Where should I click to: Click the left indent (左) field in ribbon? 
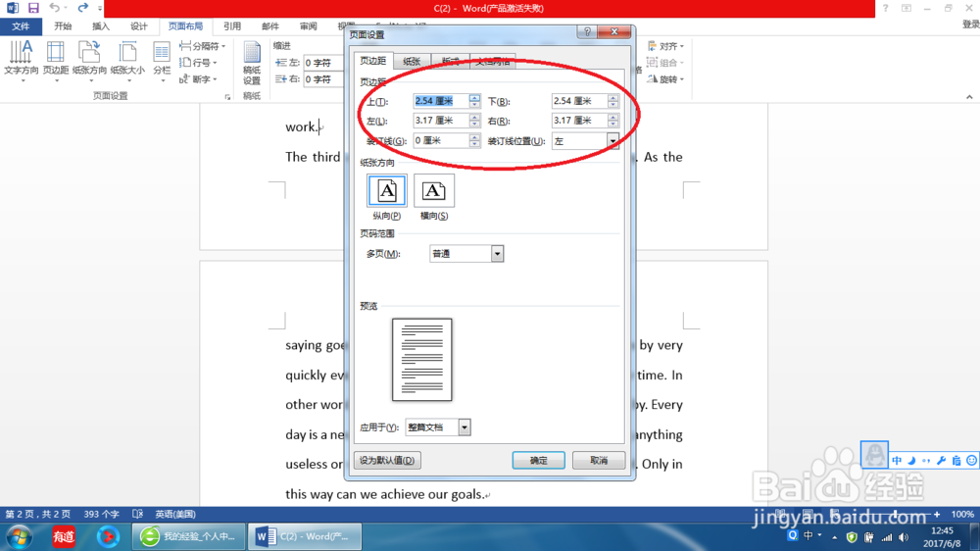323,63
